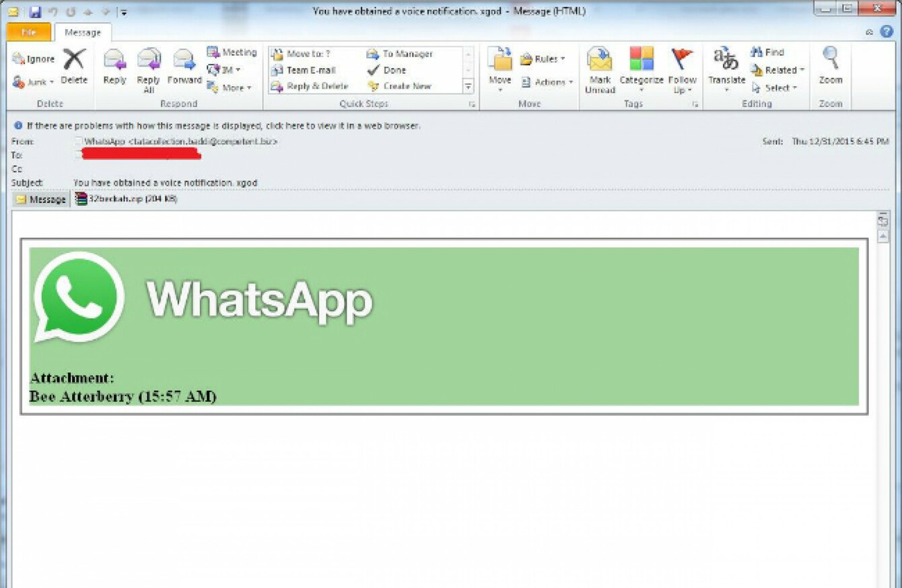Forward this message
The height and width of the screenshot is (588, 902).
click(x=184, y=67)
